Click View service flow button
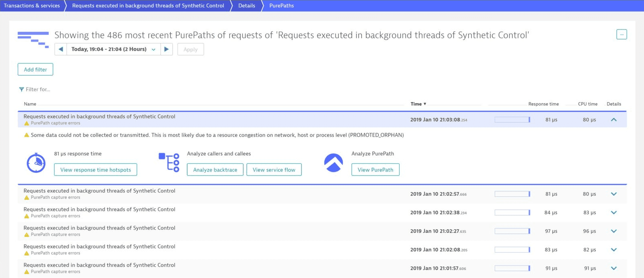Image resolution: width=644 pixels, height=278 pixels. (x=274, y=170)
